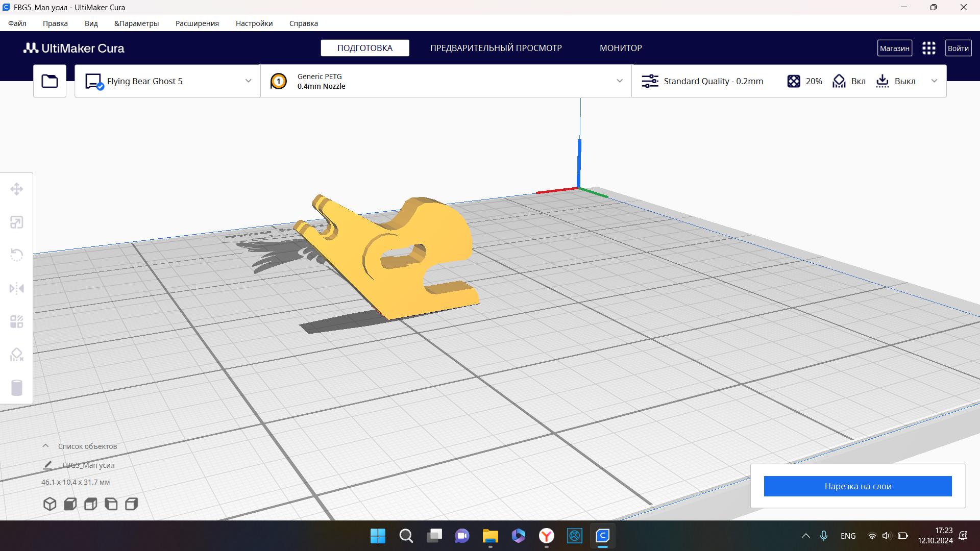Select the Move tool in left toolbar
The image size is (980, 551).
tap(16, 189)
